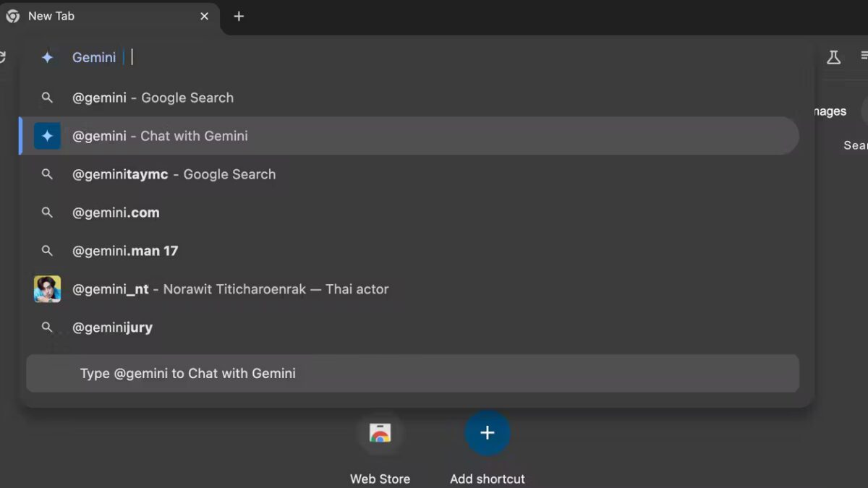Click the magnifier icon beside "@gemini.com"
Screen dimensions: 868x488
click(x=47, y=212)
